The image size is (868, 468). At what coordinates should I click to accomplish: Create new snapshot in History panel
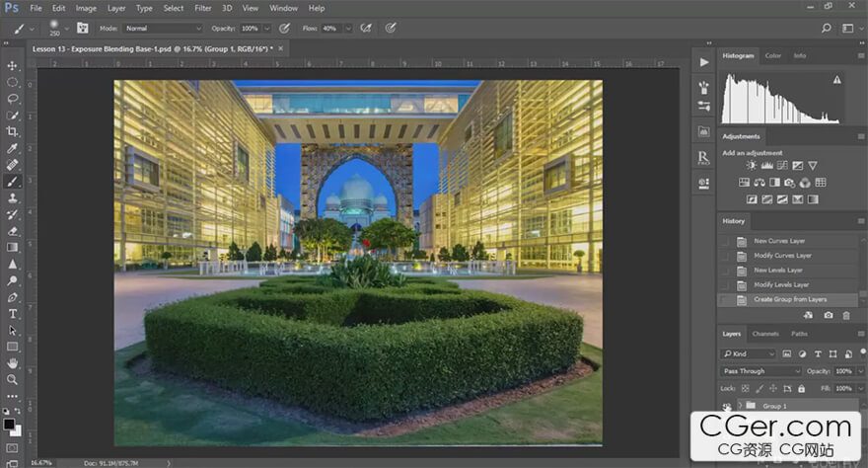coord(829,315)
